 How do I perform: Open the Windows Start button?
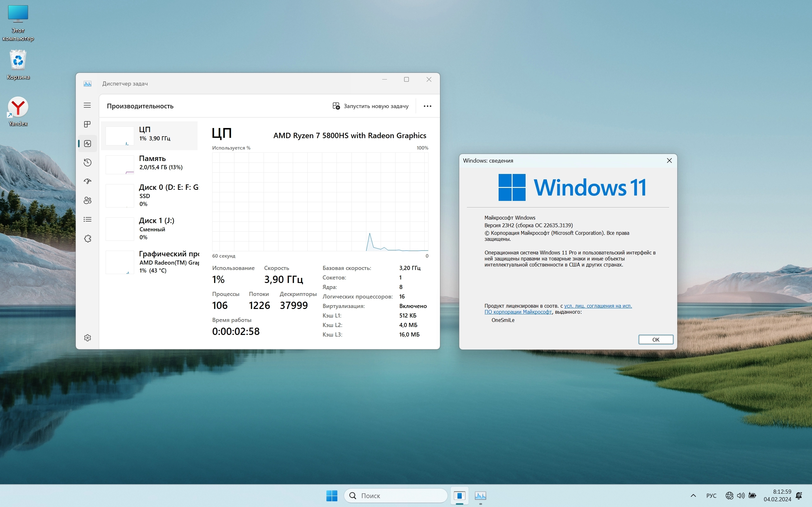pyautogui.click(x=331, y=496)
